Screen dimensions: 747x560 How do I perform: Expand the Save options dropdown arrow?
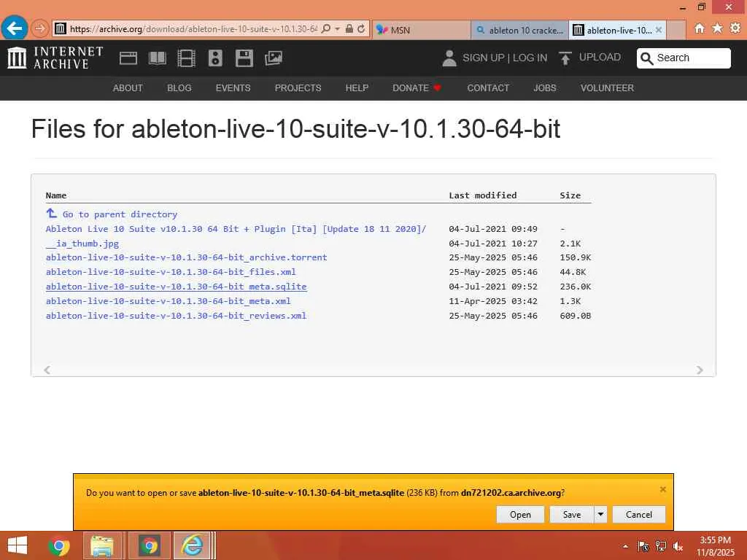(x=601, y=514)
